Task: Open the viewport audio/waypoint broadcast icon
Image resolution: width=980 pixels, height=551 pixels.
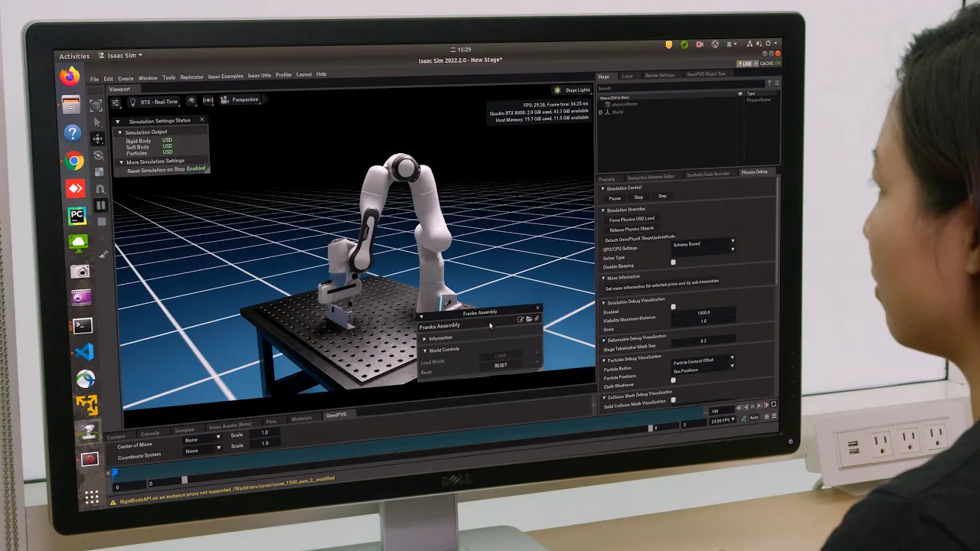Action: click(208, 100)
